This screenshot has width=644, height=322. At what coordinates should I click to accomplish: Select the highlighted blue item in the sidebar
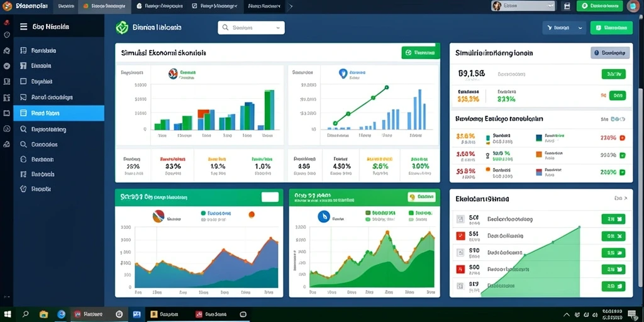coord(58,113)
